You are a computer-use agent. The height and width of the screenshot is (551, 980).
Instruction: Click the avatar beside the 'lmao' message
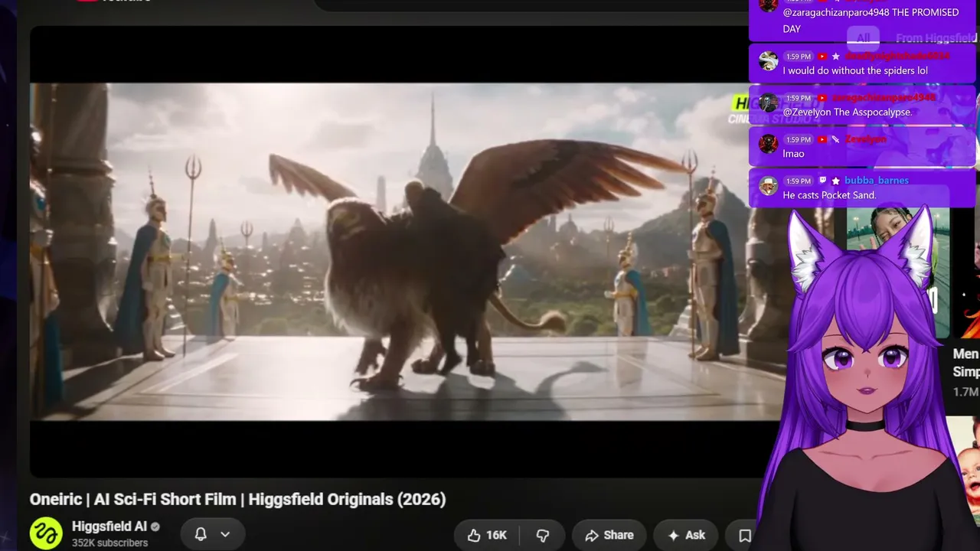(769, 143)
